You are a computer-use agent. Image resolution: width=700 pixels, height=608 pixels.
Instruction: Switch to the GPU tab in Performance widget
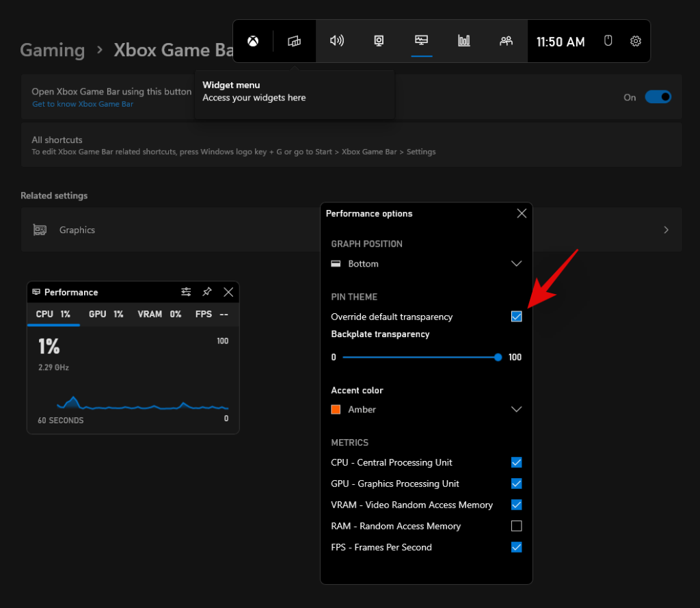(x=106, y=314)
